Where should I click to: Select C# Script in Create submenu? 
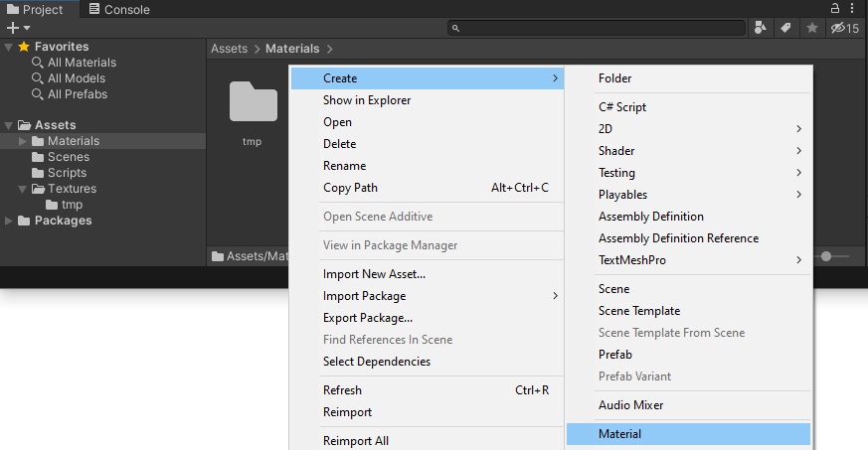pyautogui.click(x=622, y=107)
